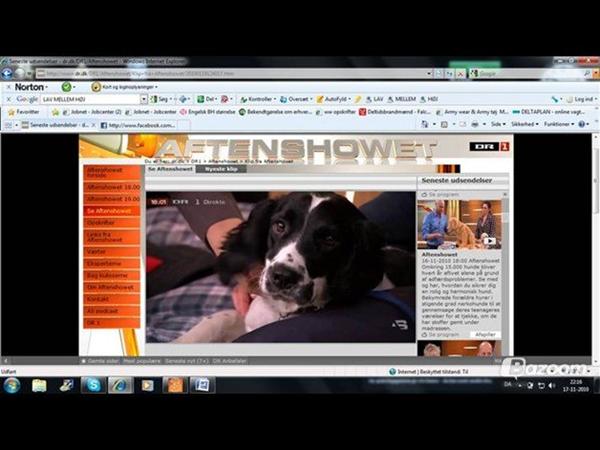Click the Internet Explorer taskbar icon
This screenshot has height=450, width=600.
coord(120,385)
